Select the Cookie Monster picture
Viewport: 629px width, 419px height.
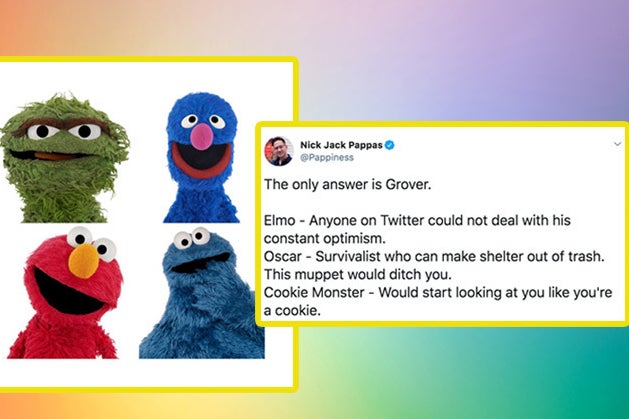202,293
